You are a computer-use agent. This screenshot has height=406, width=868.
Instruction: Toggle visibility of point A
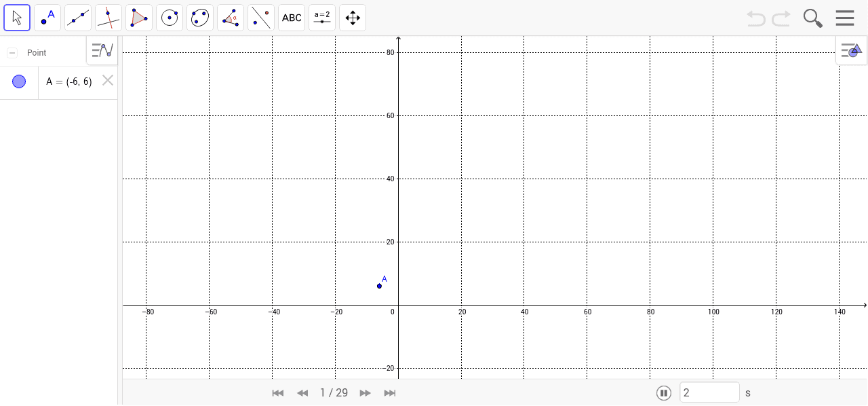[19, 81]
